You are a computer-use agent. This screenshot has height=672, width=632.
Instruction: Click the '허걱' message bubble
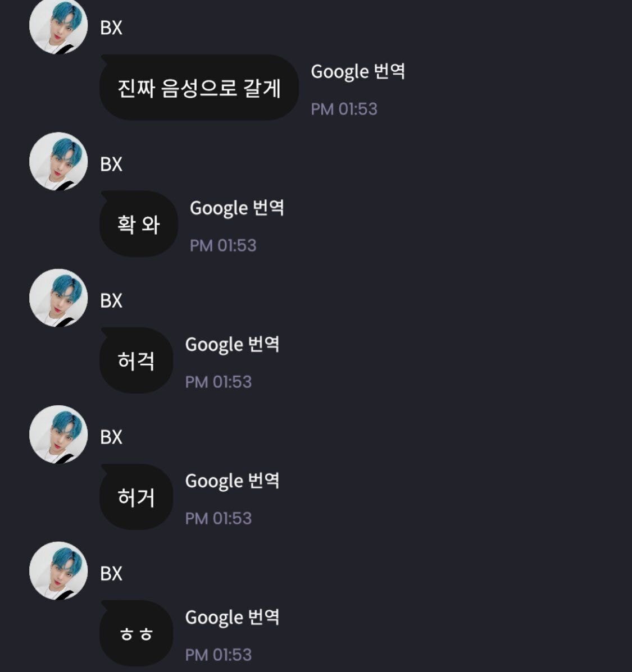[x=137, y=361]
